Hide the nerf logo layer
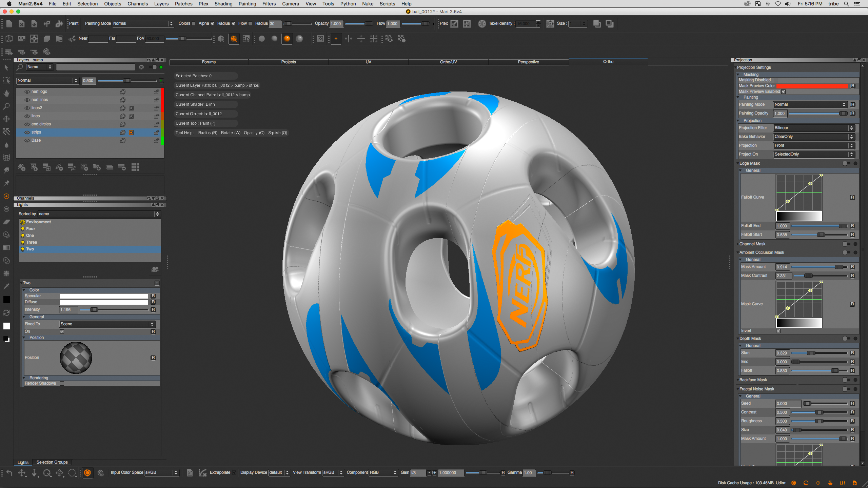Viewport: 868px width, 488px height. coord(27,91)
